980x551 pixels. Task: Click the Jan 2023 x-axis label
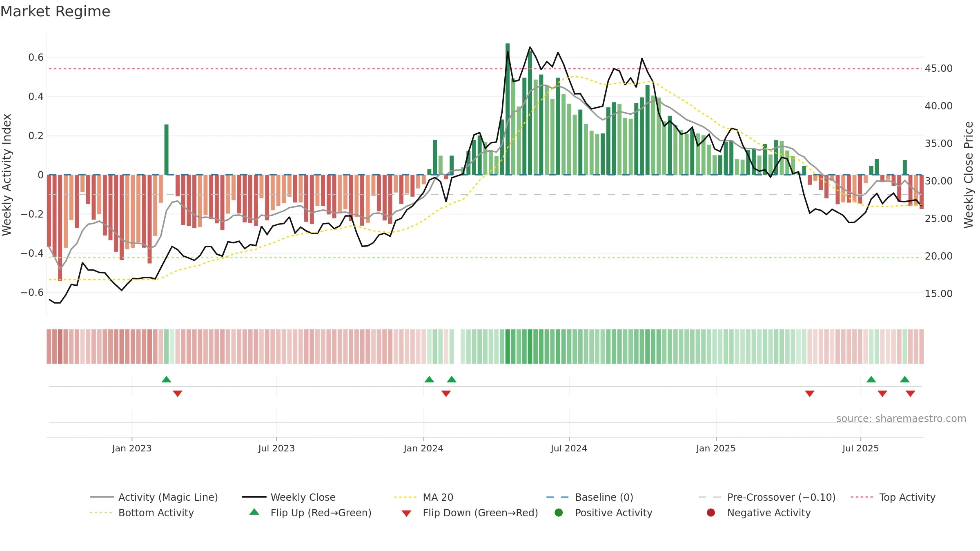(x=132, y=448)
